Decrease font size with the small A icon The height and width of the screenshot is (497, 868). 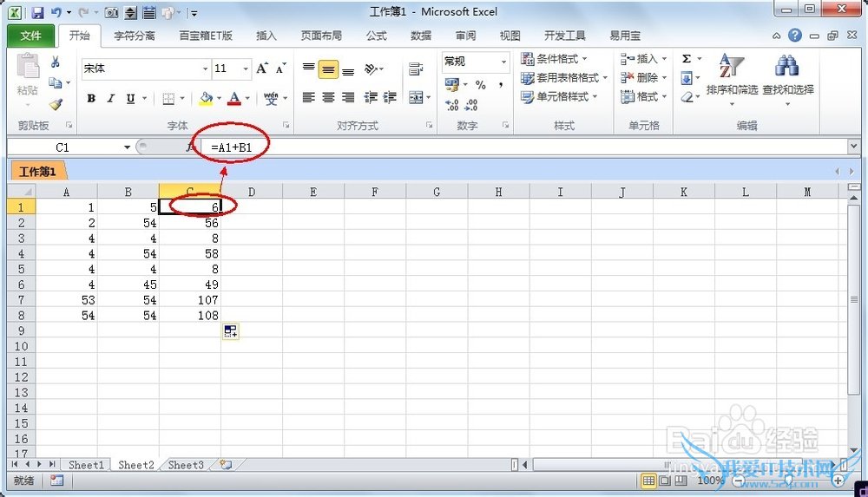[x=280, y=68]
